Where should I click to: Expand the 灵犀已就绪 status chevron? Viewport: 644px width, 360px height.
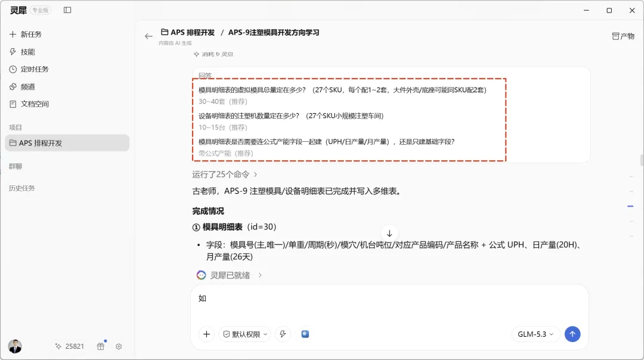click(260, 275)
